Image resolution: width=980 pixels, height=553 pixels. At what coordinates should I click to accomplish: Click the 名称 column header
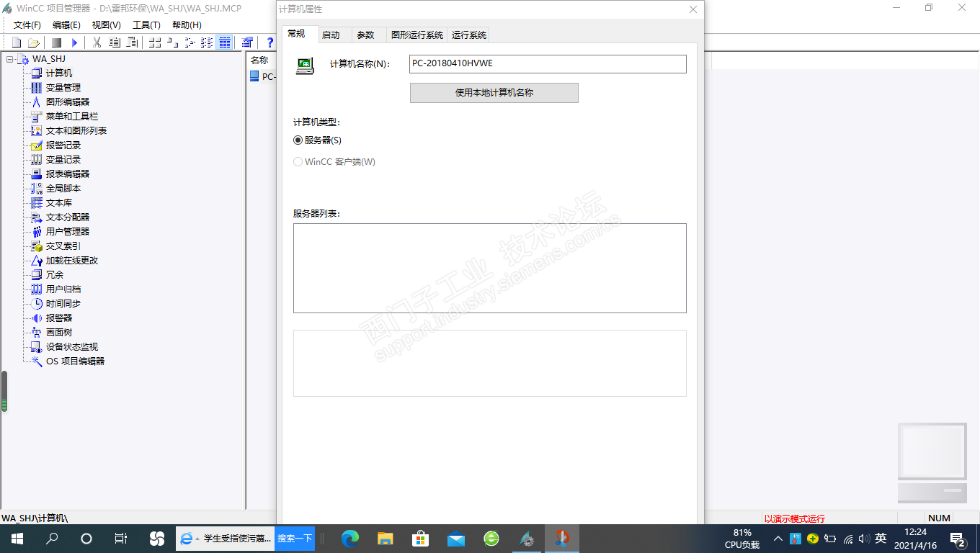tap(261, 60)
